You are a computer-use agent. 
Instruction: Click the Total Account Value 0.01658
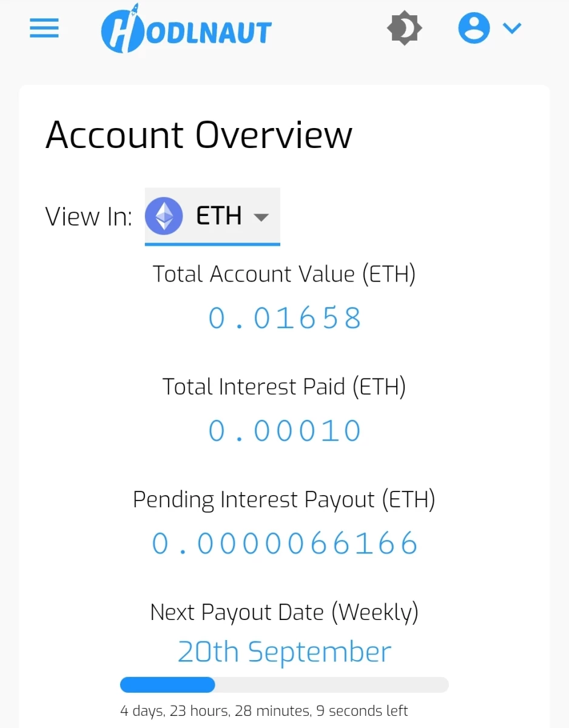tap(284, 318)
